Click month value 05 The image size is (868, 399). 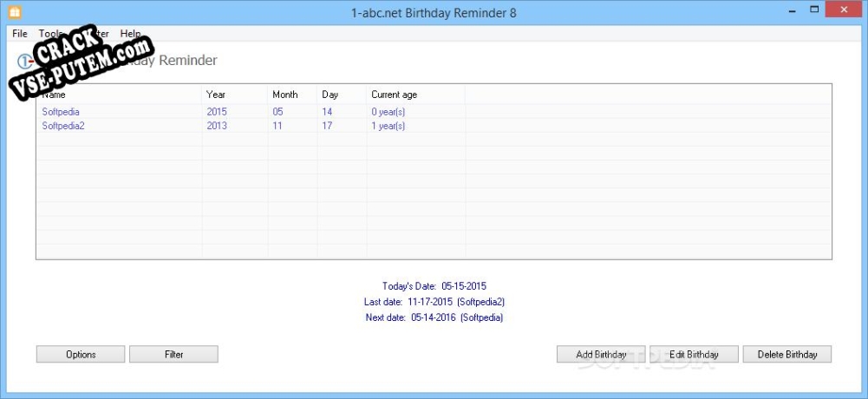277,112
